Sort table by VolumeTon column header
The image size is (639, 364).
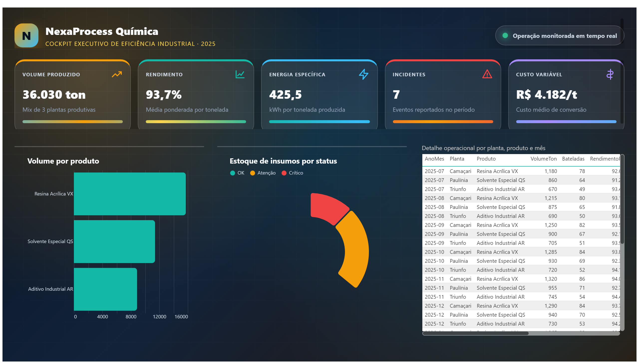[543, 159]
